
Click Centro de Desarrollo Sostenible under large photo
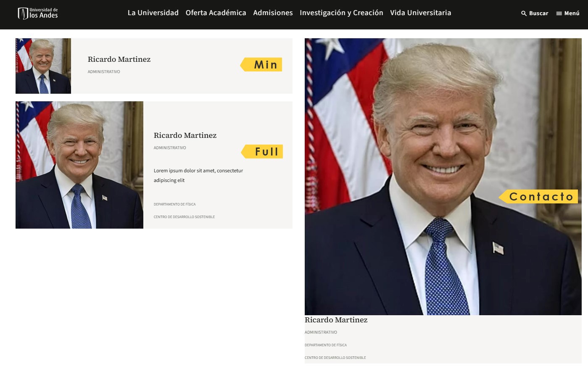point(335,358)
